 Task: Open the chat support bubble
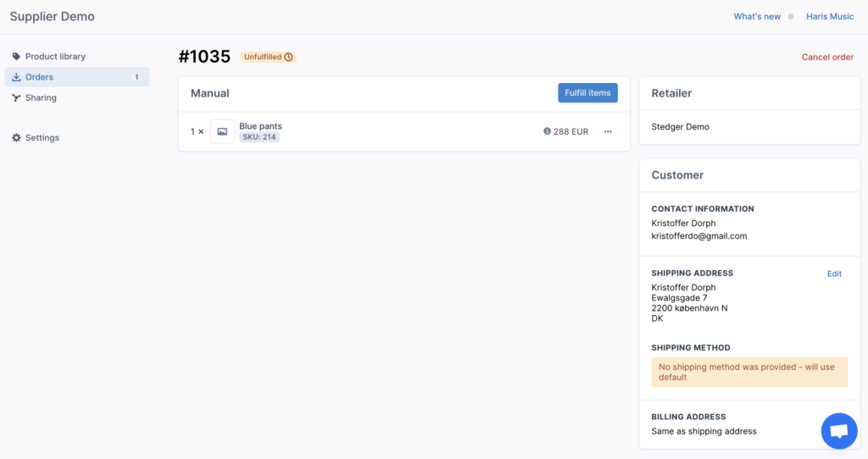pos(839,431)
